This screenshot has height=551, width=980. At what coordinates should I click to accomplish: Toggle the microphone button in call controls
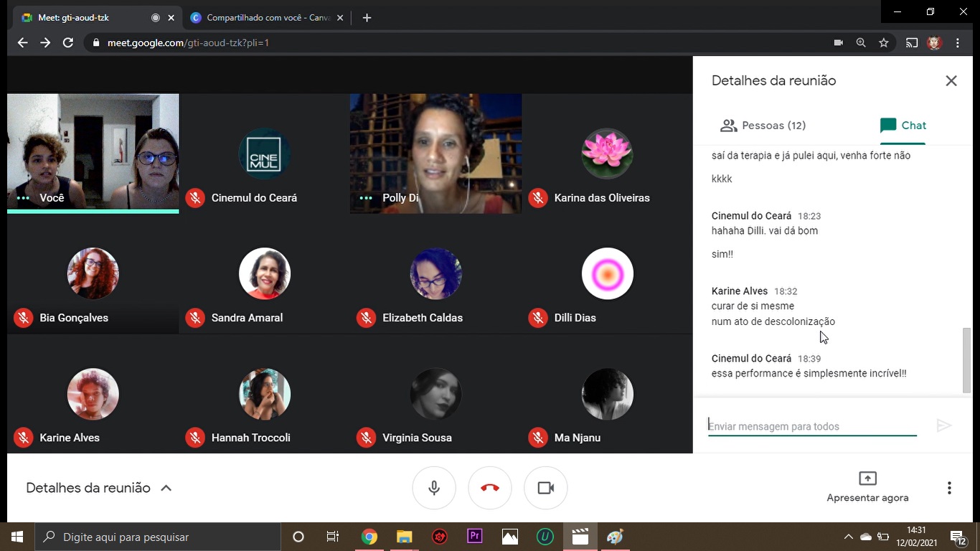click(434, 488)
